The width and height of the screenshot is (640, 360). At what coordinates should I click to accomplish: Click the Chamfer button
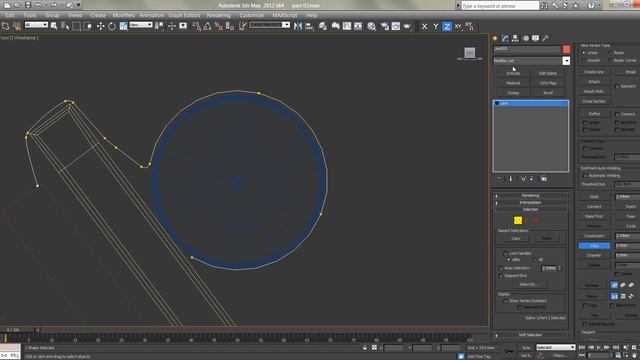click(594, 255)
